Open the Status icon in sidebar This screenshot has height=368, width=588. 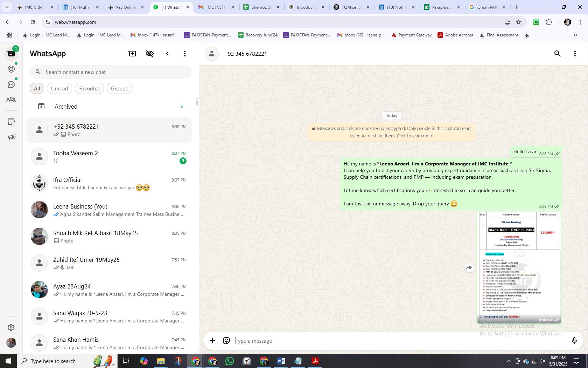(11, 69)
